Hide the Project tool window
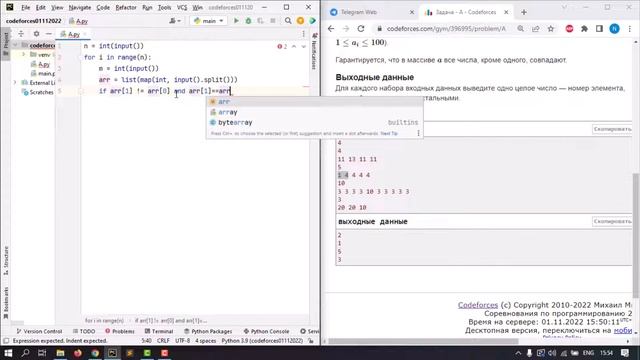Image resolution: width=640 pixels, height=360 pixels. pos(49,34)
